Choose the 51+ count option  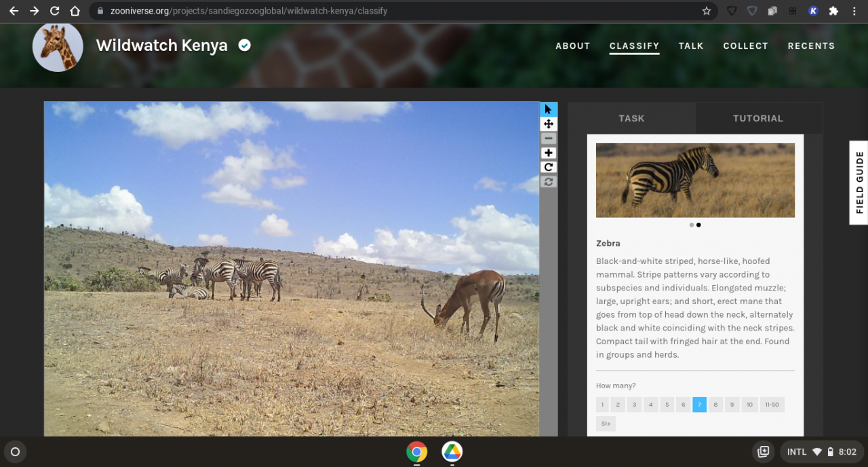606,424
